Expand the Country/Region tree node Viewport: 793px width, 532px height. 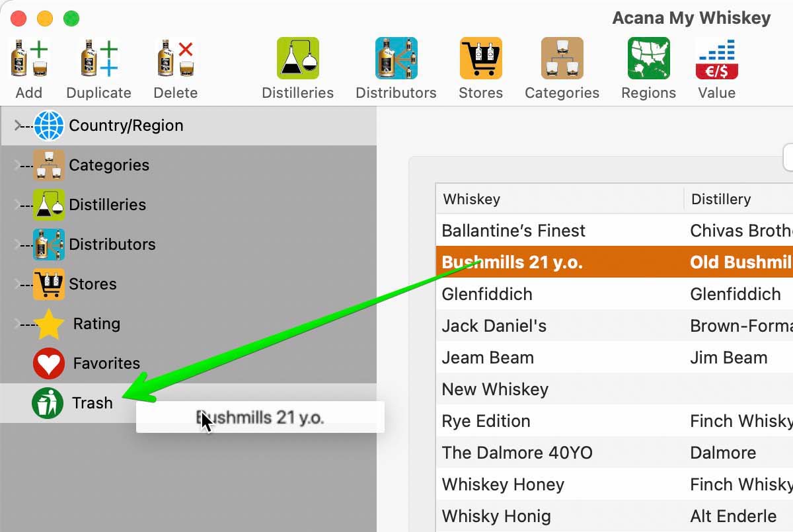point(18,126)
